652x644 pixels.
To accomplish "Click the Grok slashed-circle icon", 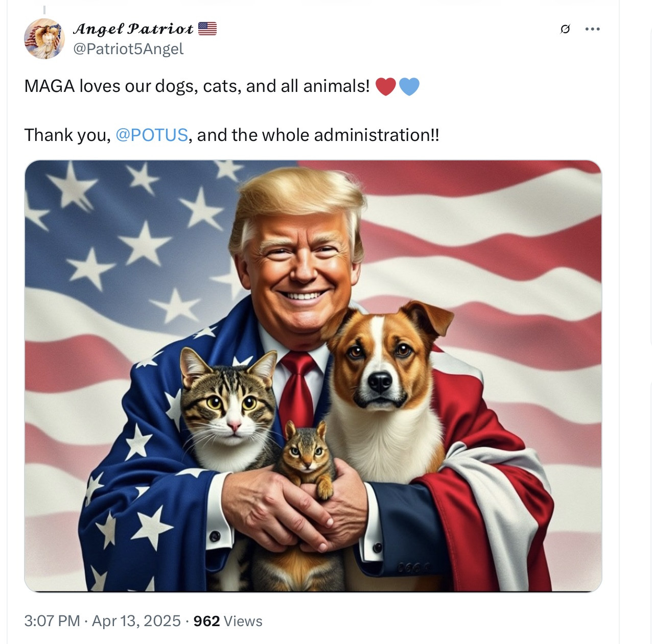I will 565,29.
